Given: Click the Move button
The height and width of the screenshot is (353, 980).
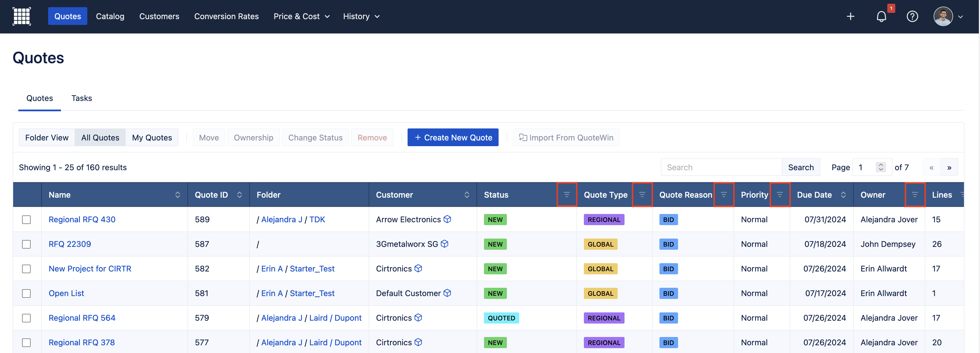Looking at the screenshot, I should click(x=209, y=137).
